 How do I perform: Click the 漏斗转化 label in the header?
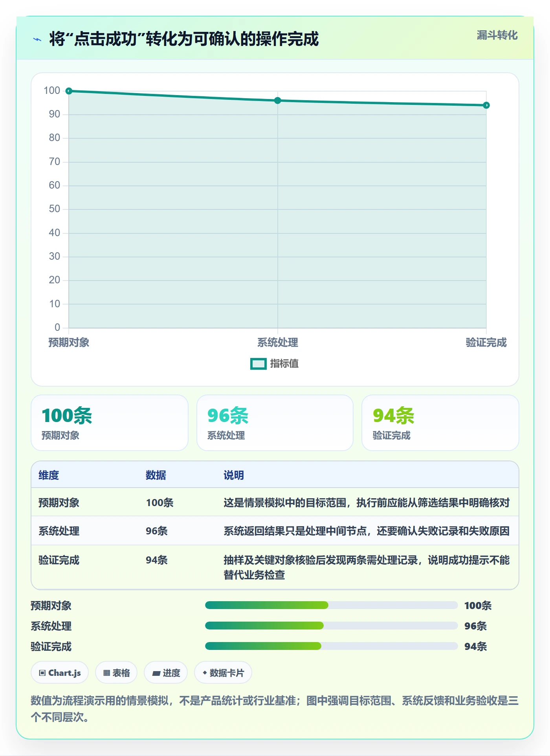coord(497,35)
